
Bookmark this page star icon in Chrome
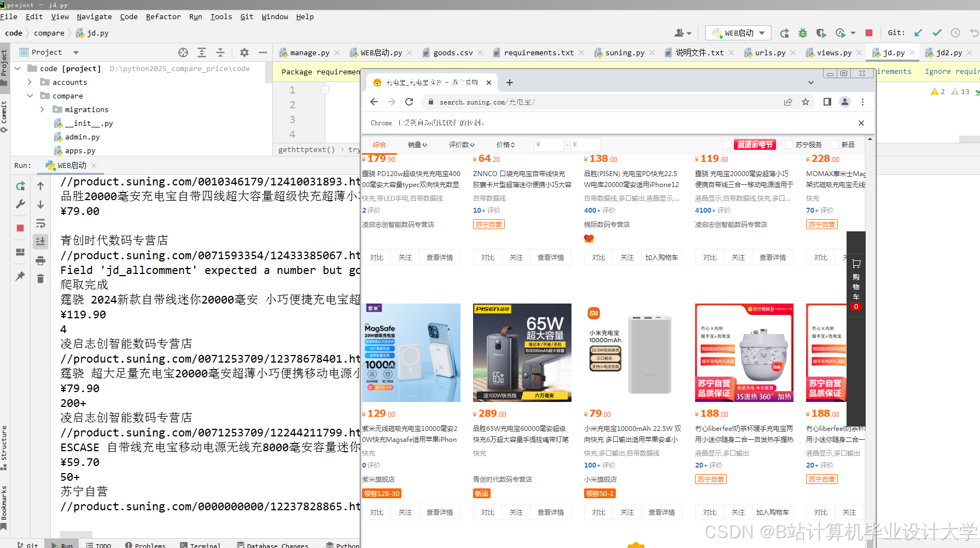click(806, 102)
